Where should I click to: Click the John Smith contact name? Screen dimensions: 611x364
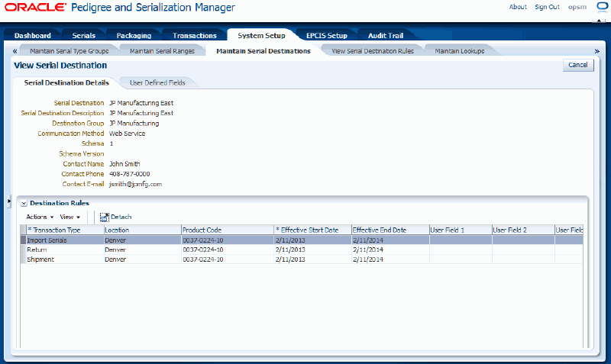[124, 164]
